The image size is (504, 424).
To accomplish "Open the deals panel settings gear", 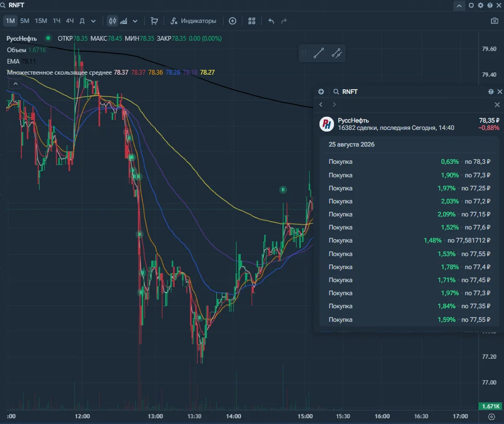I will pos(491,92).
